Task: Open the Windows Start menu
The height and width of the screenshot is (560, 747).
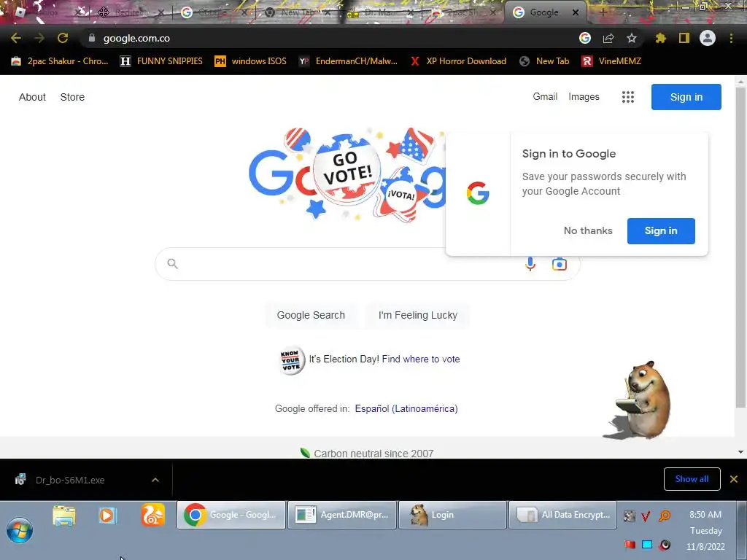Action: (x=20, y=530)
